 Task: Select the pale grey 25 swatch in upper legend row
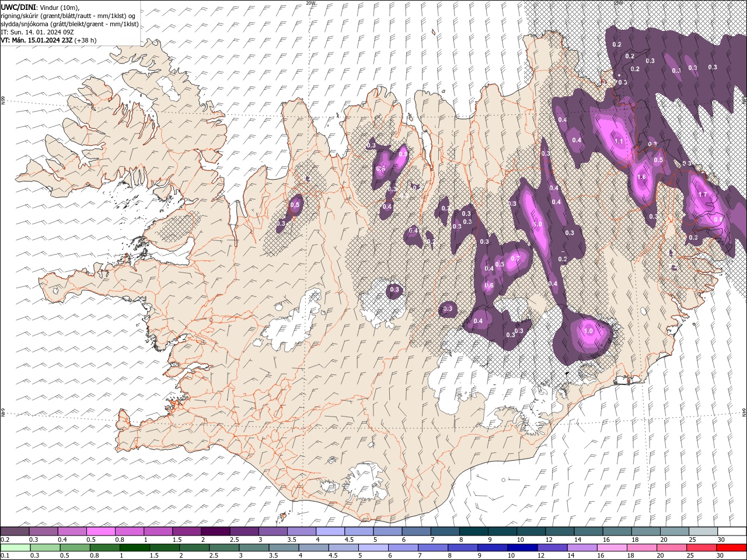point(703,531)
